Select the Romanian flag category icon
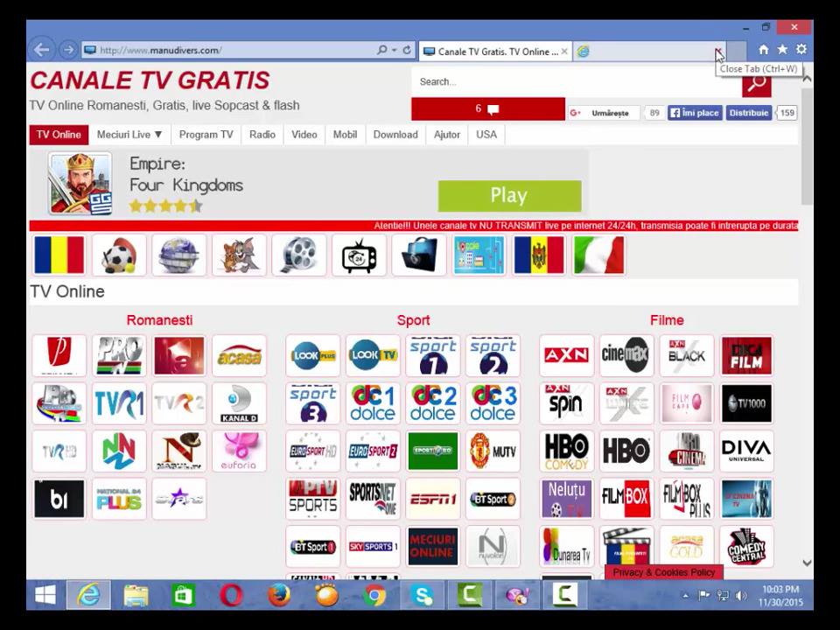This screenshot has width=840, height=630. pyautogui.click(x=59, y=255)
